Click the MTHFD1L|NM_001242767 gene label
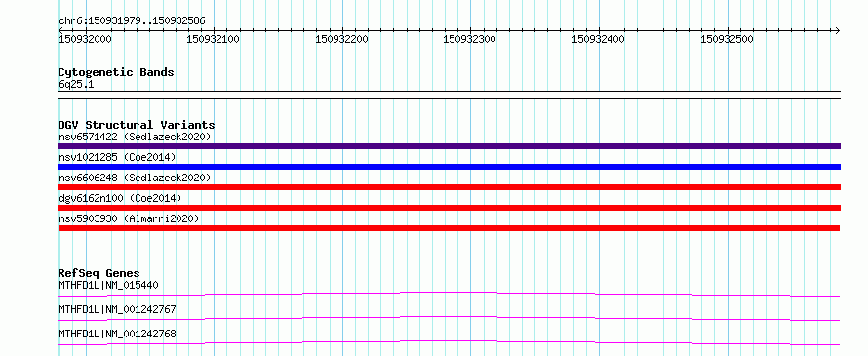Viewport: 868px width, 356px height. click(x=117, y=309)
